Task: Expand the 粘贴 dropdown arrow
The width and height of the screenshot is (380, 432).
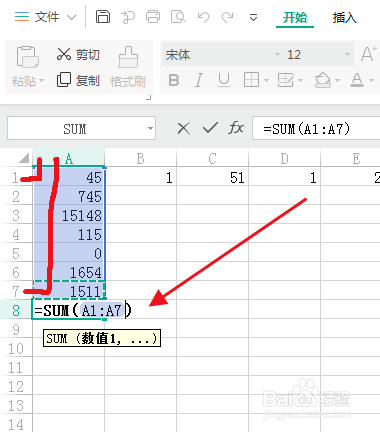Action: [x=42, y=81]
